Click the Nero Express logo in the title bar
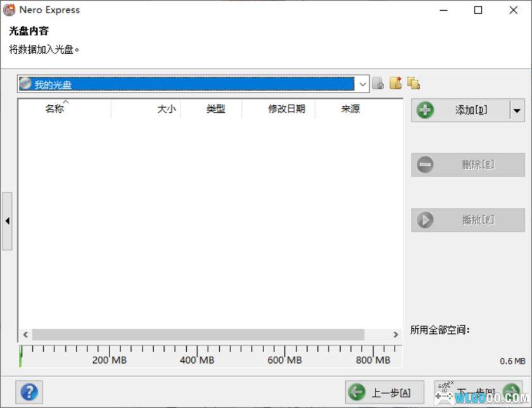 coord(9,10)
